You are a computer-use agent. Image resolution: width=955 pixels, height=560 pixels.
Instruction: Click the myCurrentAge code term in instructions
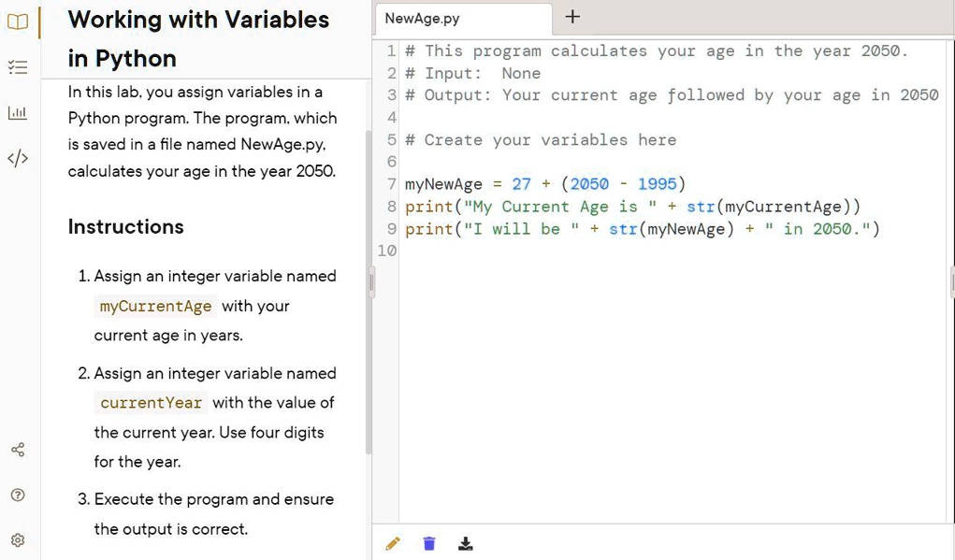click(x=155, y=307)
